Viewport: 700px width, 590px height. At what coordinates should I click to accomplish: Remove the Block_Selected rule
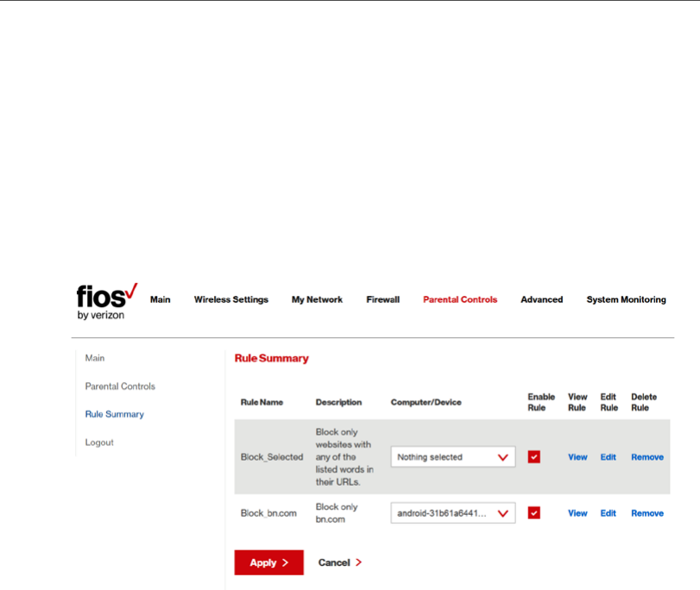647,457
